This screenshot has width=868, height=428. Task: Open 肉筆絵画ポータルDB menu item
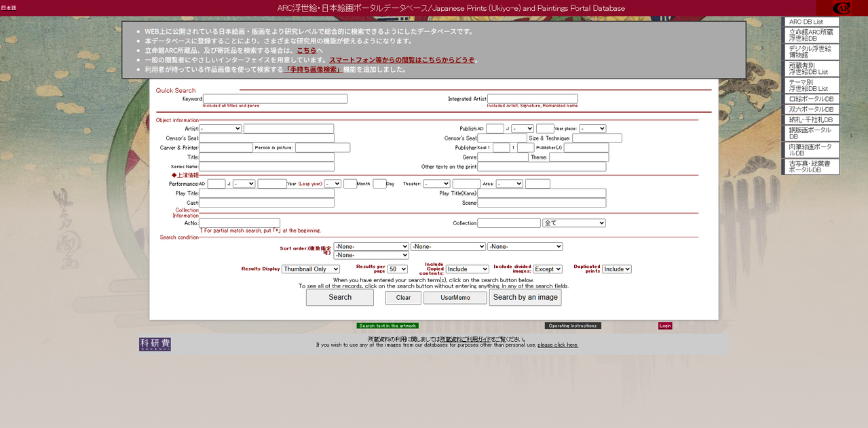tap(810, 150)
